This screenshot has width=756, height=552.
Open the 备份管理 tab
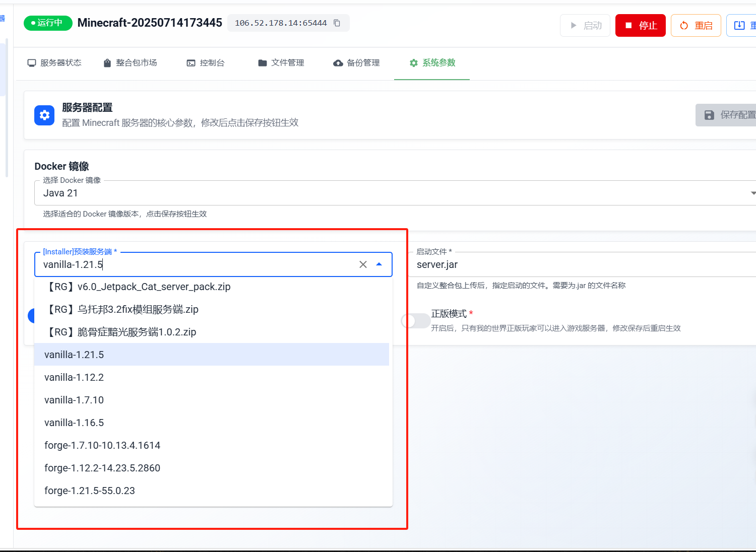tap(356, 63)
